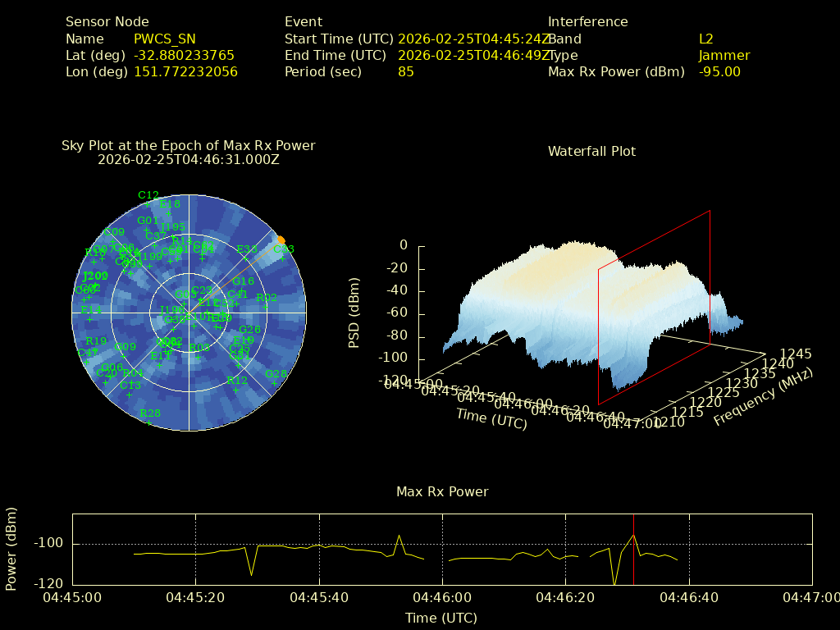The width and height of the screenshot is (840, 630).
Task: Click the 04:46:00 tick on power chart
Action: coord(442,599)
